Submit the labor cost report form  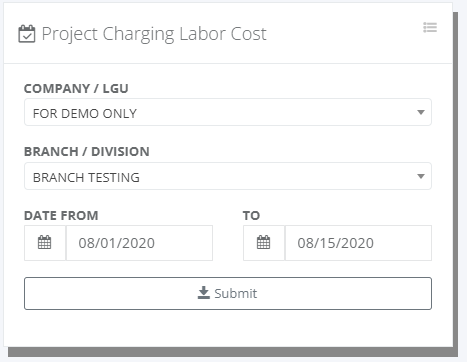click(x=228, y=293)
